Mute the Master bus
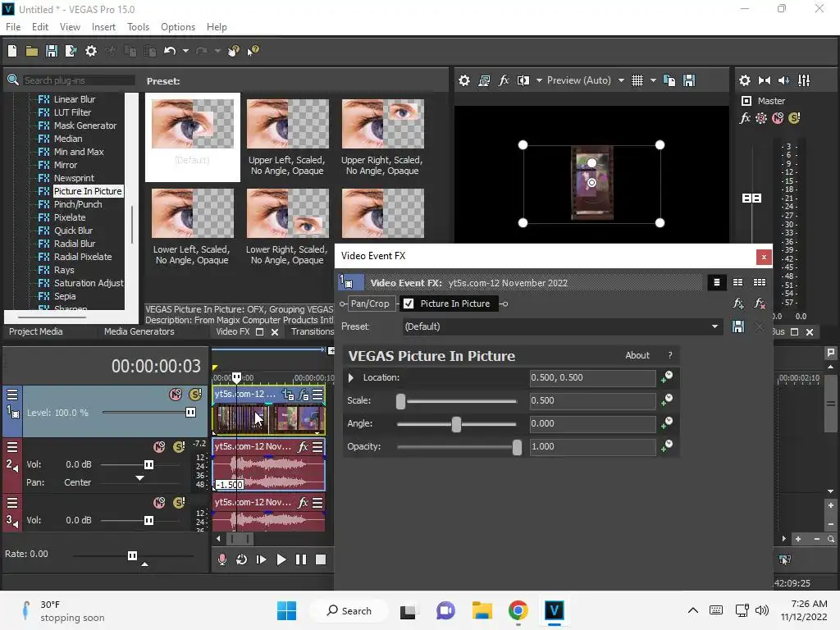840x630 pixels. click(x=778, y=118)
